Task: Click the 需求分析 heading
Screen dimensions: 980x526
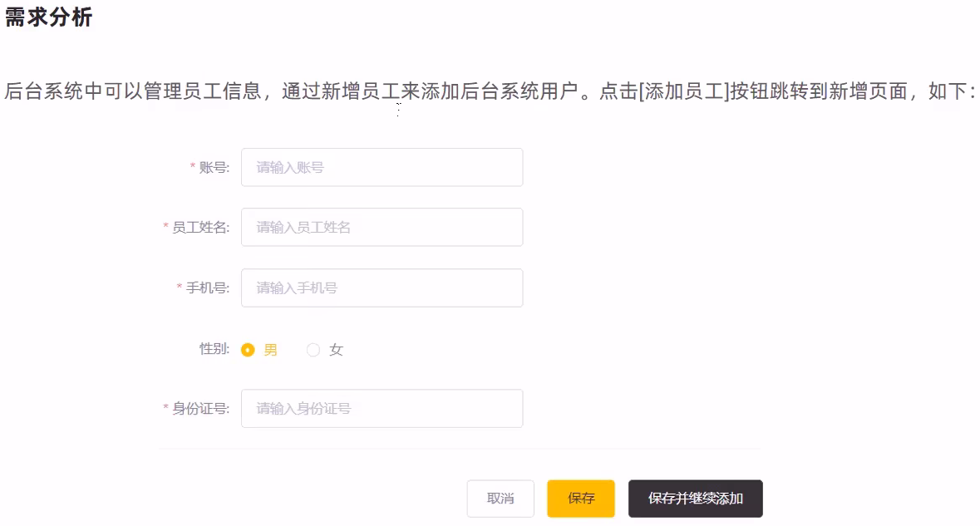Action: pos(48,18)
